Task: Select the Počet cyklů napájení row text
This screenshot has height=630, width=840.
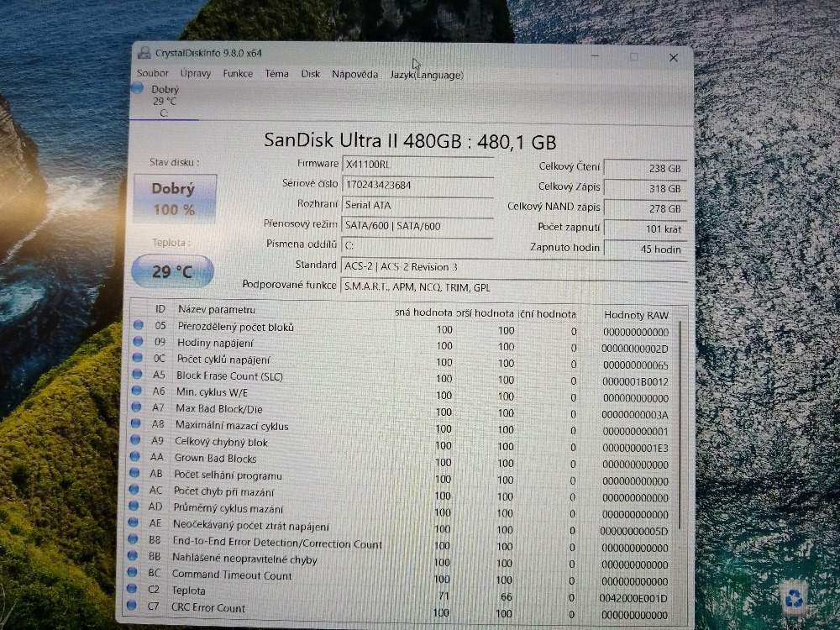Action: tap(223, 360)
